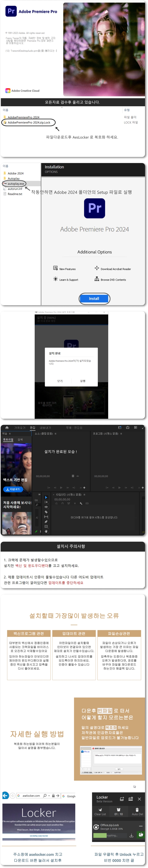This screenshot has width=148, height=868.
Task: Click the Download Acrobat Reader link
Action: click(116, 269)
